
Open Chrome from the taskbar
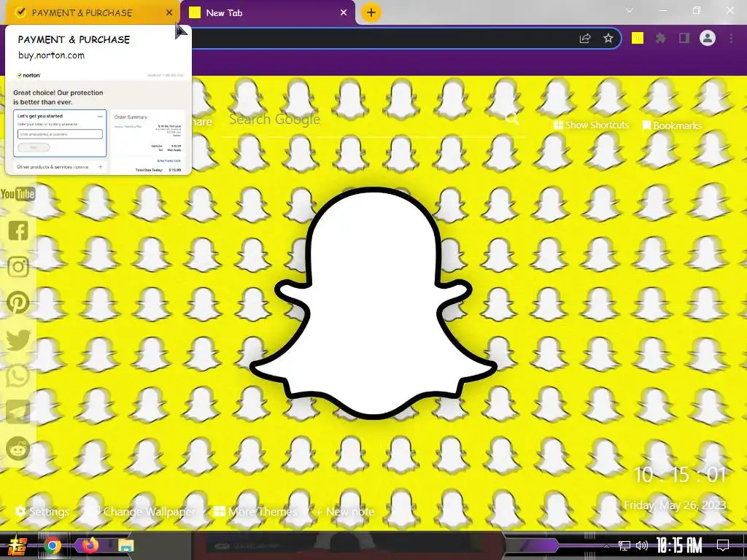click(53, 545)
